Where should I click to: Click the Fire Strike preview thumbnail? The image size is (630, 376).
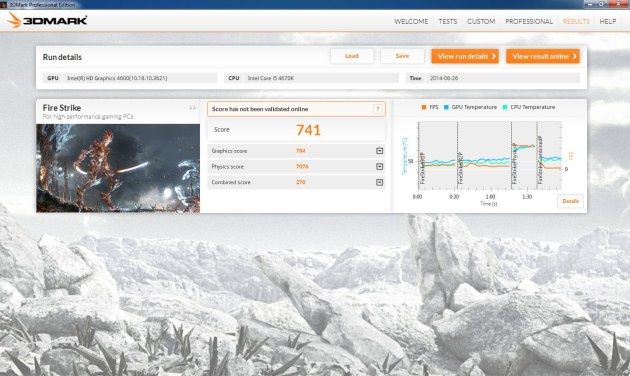click(118, 168)
